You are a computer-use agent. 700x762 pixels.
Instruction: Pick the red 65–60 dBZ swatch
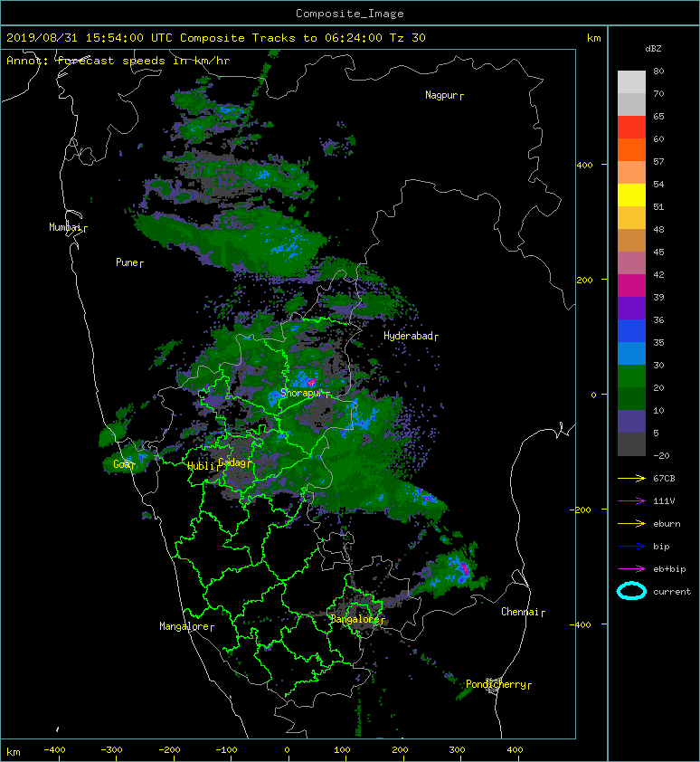(x=631, y=128)
